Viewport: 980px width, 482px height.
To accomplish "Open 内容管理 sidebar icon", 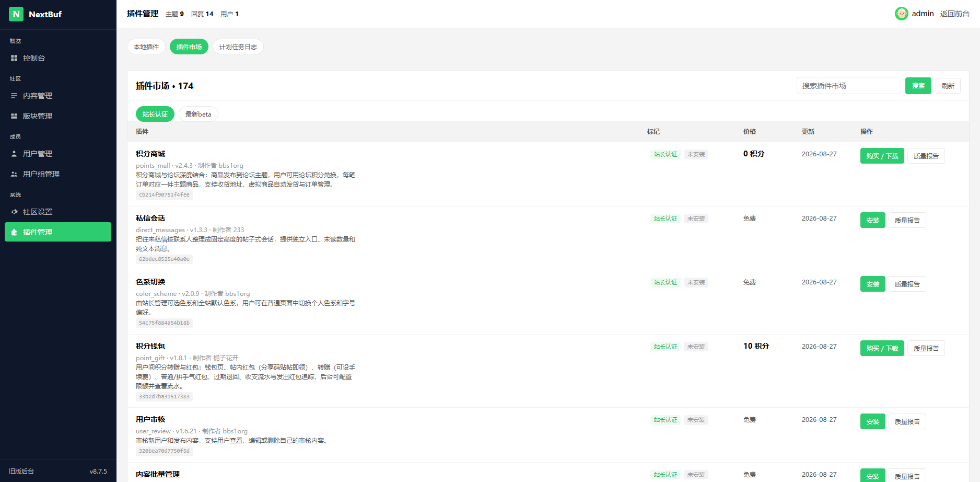I will click(14, 96).
